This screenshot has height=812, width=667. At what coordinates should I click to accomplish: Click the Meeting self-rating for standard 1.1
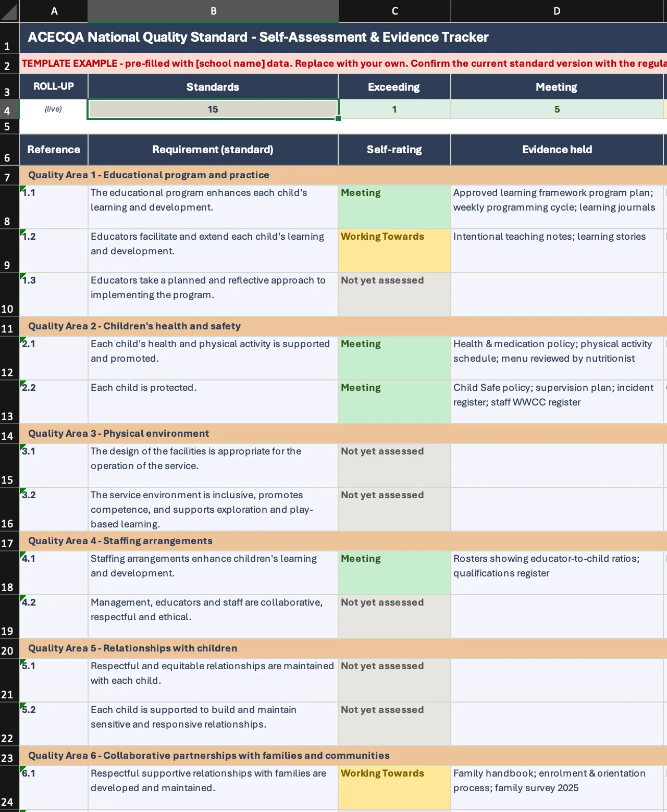(394, 207)
